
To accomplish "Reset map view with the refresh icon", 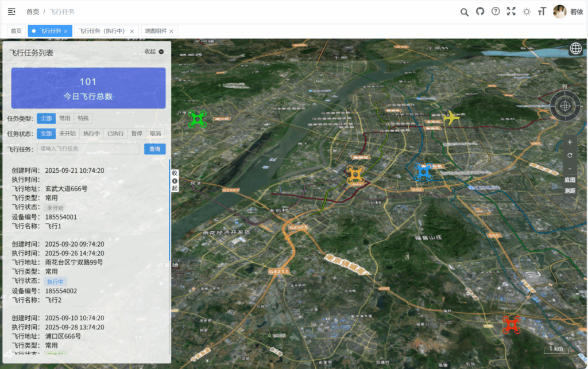I will point(570,155).
